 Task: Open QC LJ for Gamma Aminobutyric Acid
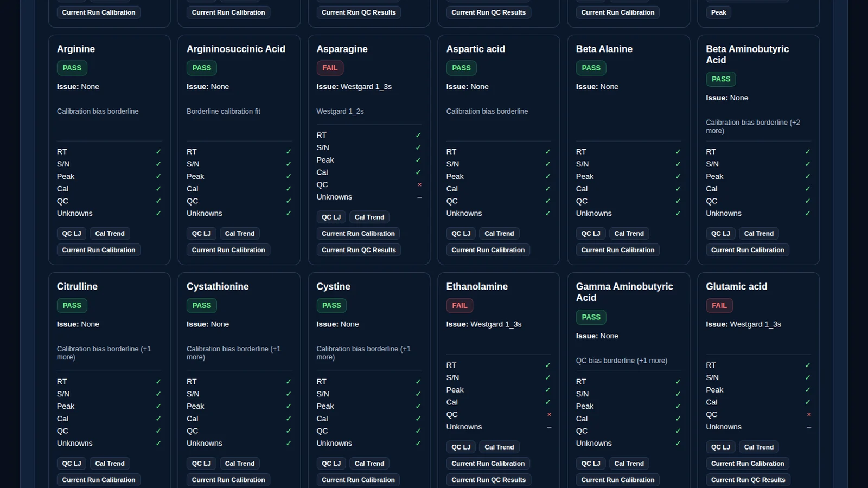(x=591, y=464)
